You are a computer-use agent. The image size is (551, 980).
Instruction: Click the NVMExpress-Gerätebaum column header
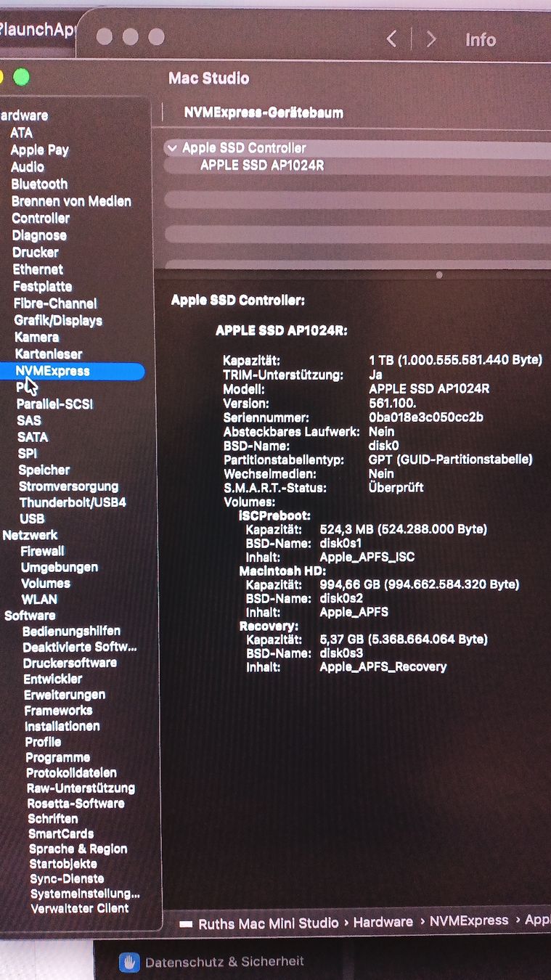[x=264, y=113]
